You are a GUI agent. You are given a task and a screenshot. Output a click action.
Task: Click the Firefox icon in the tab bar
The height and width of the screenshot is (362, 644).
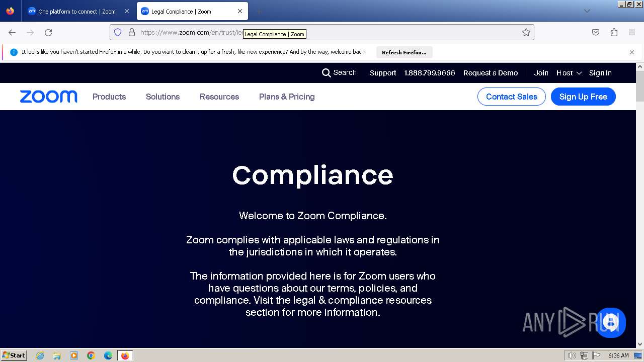click(x=10, y=11)
